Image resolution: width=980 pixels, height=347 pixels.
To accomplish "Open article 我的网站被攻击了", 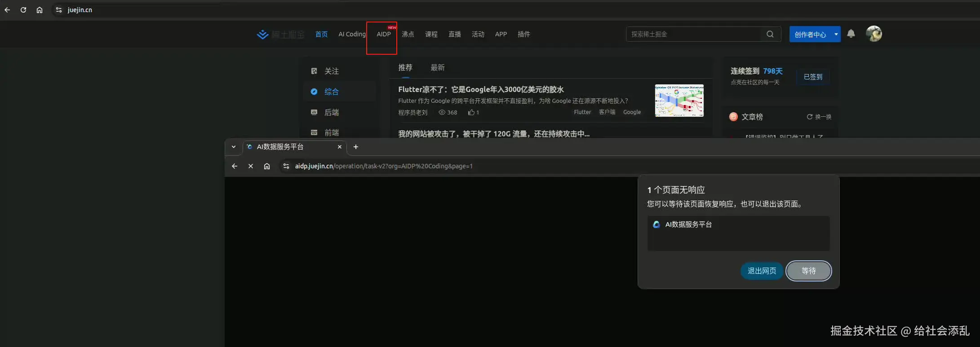I will 494,133.
